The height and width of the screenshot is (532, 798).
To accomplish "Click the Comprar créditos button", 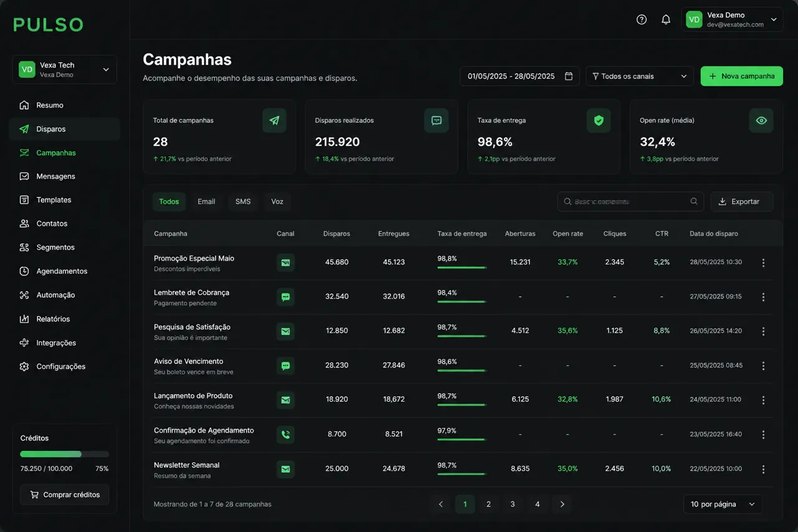I will coord(64,495).
